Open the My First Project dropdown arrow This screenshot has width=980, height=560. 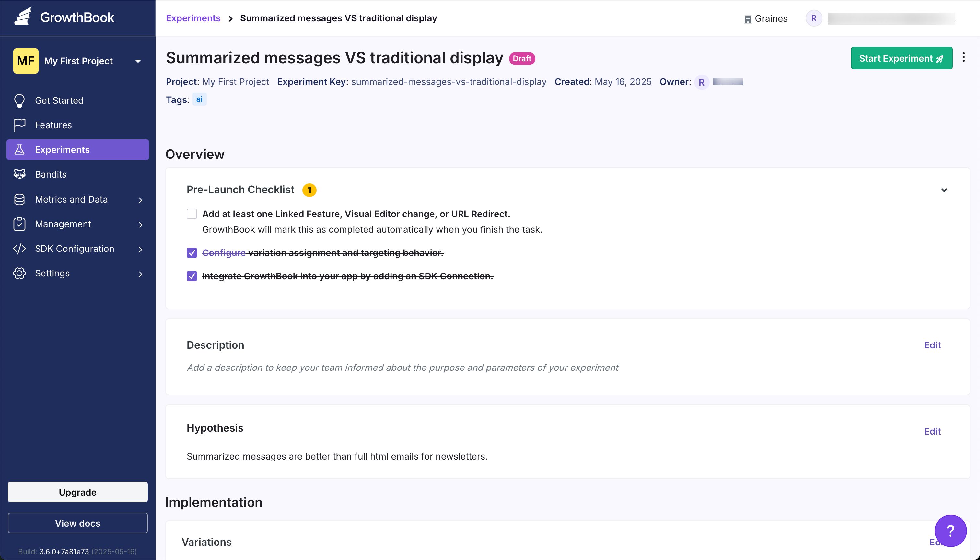138,61
